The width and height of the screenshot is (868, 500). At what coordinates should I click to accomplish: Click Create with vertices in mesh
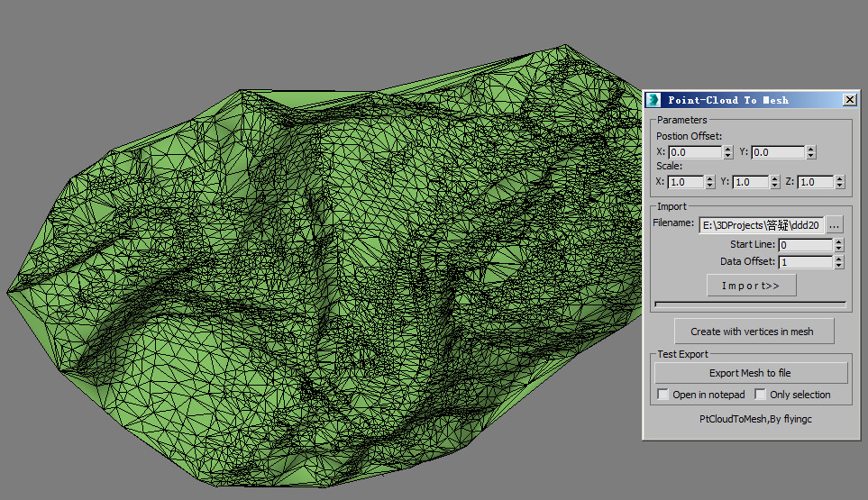(x=754, y=332)
